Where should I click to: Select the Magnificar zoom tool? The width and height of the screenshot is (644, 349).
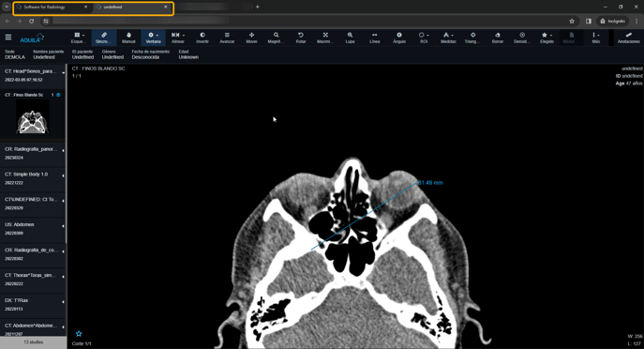(x=276, y=38)
